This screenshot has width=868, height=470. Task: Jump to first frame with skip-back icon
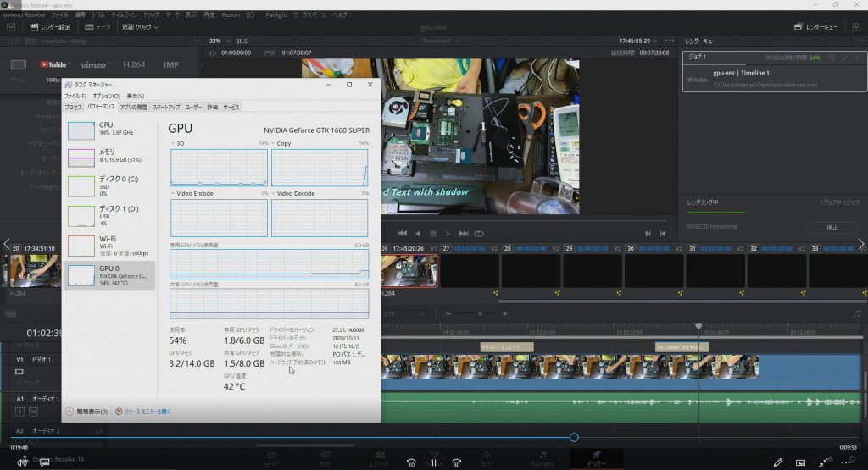coord(403,233)
